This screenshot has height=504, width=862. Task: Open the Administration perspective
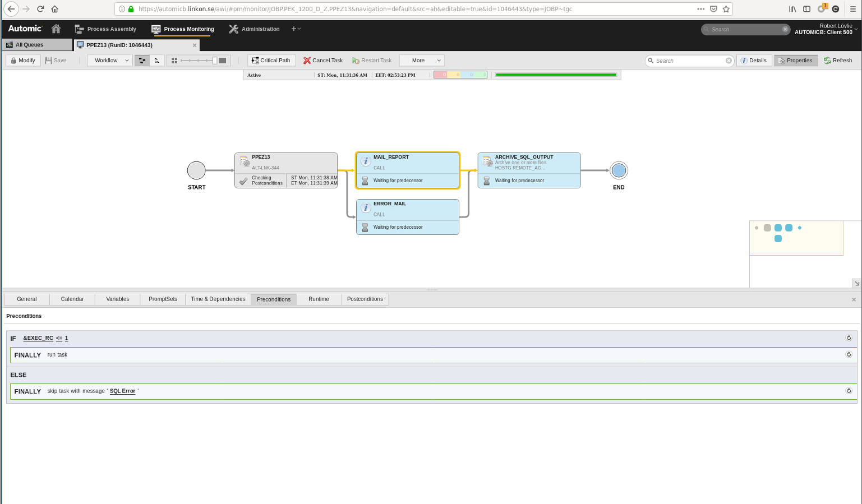click(254, 29)
